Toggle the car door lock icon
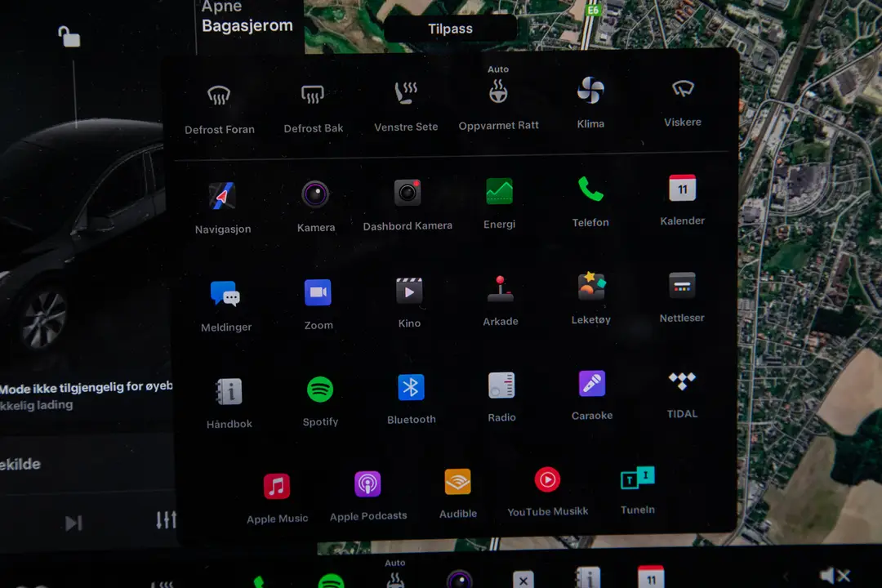This screenshot has height=588, width=882. tap(69, 37)
